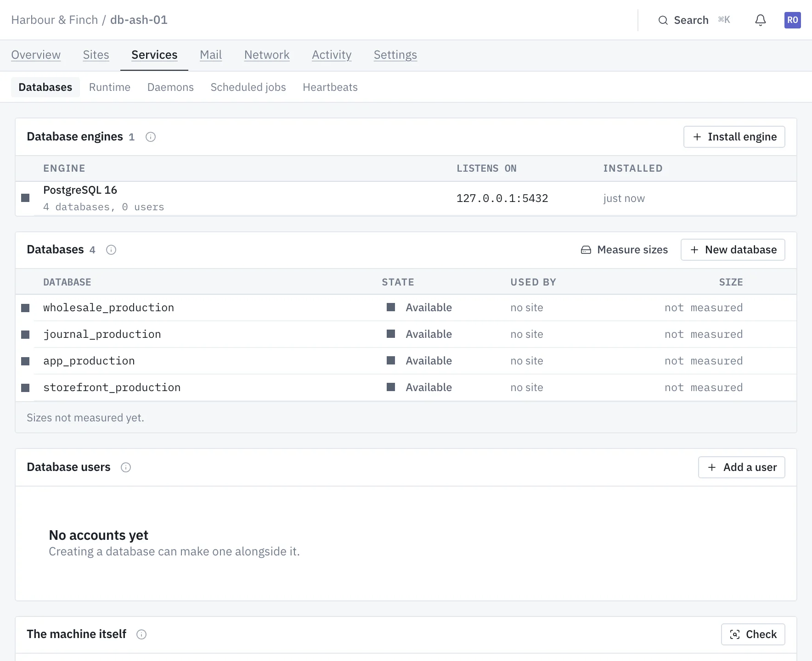Click the storefront_production row status square
Screen dimensions: 812x661
[25, 388]
